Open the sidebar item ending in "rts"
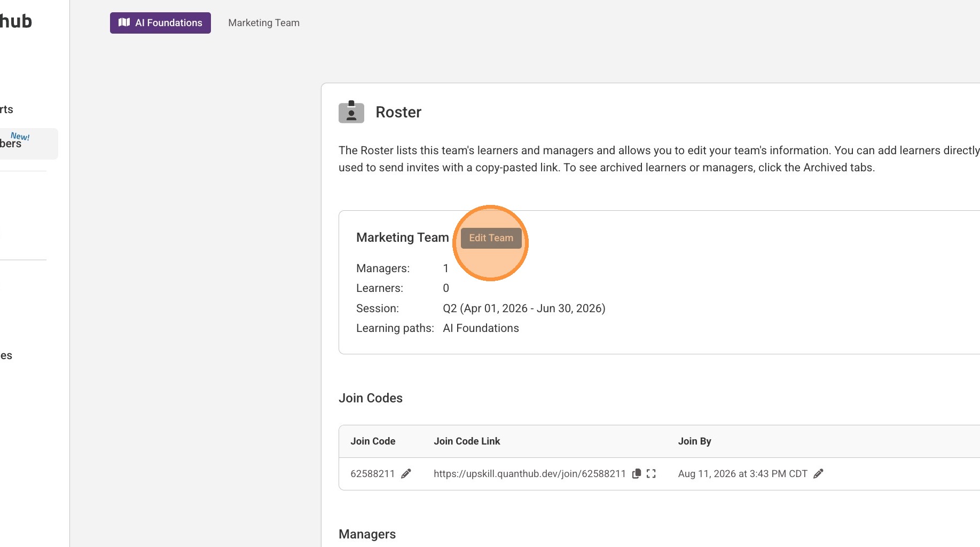The image size is (980, 547). click(7, 109)
